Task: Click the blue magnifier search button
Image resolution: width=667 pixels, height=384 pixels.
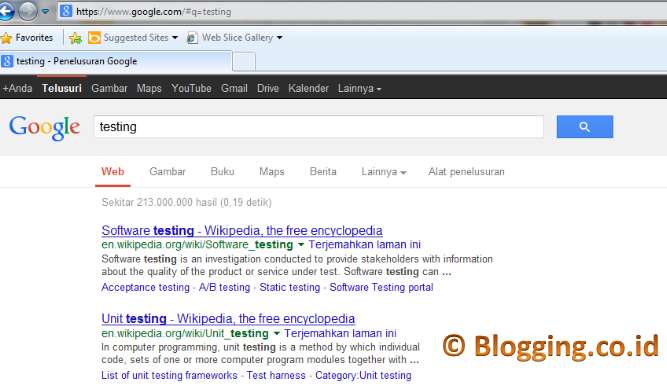Action: pos(584,126)
